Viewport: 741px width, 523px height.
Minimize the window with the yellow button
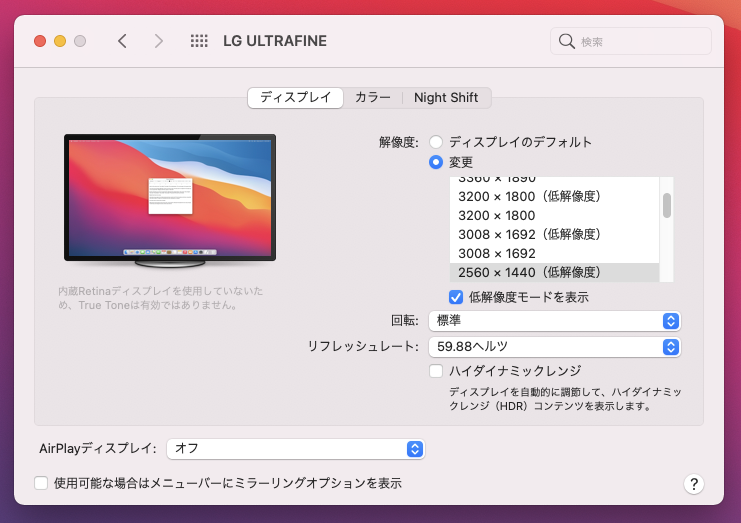[60, 41]
